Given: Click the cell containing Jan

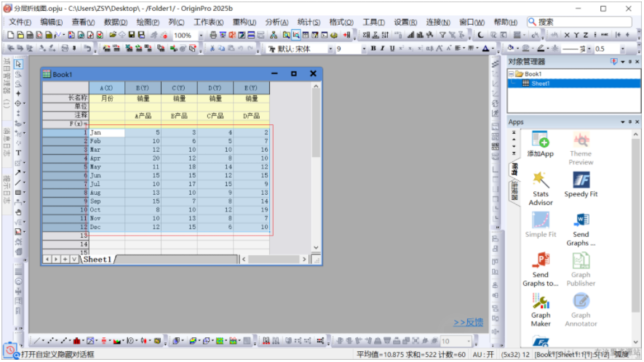Looking at the screenshot, I should point(107,132).
